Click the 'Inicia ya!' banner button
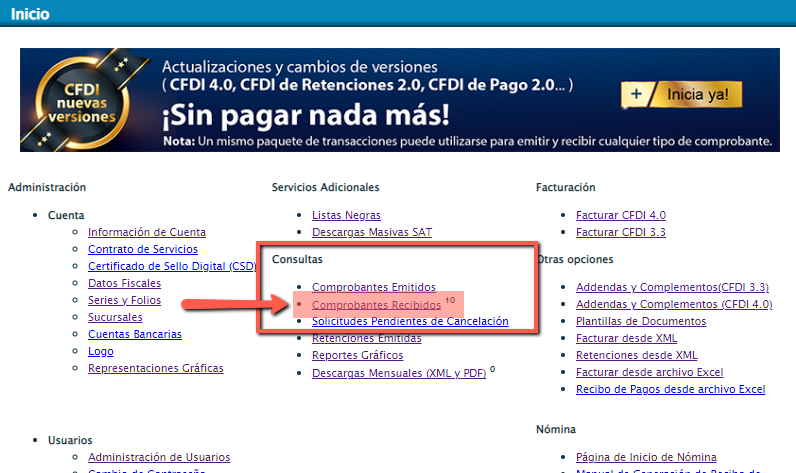This screenshot has width=796, height=473. click(681, 94)
